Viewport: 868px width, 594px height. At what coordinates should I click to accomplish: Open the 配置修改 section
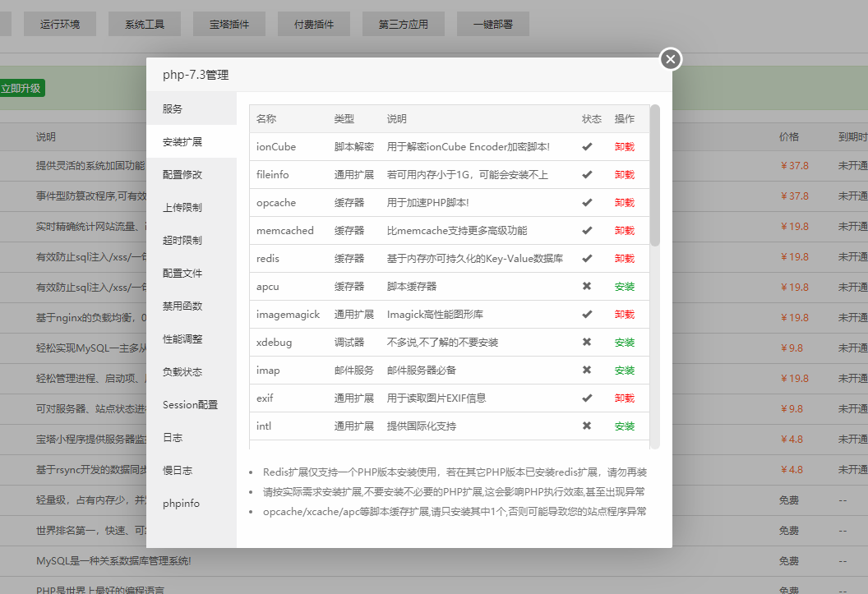[x=191, y=175]
